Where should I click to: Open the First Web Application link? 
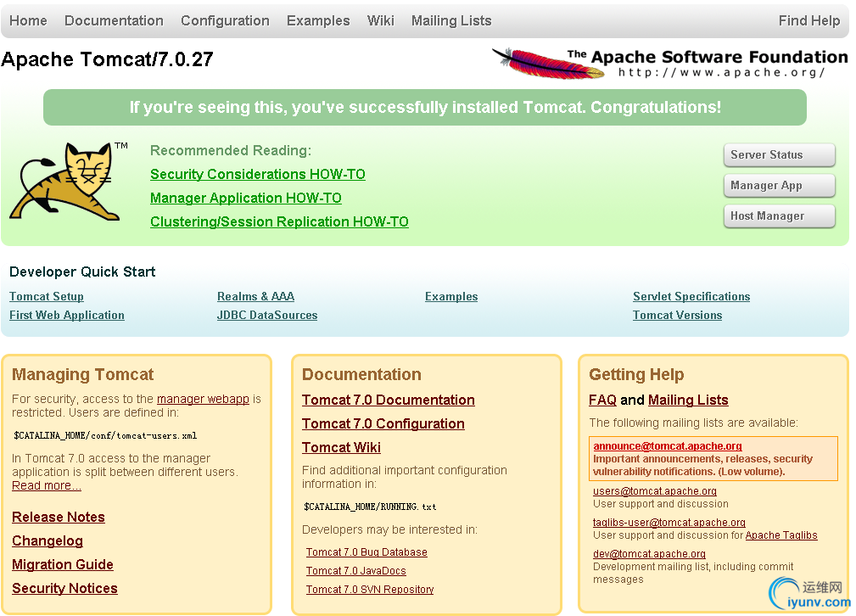click(67, 315)
